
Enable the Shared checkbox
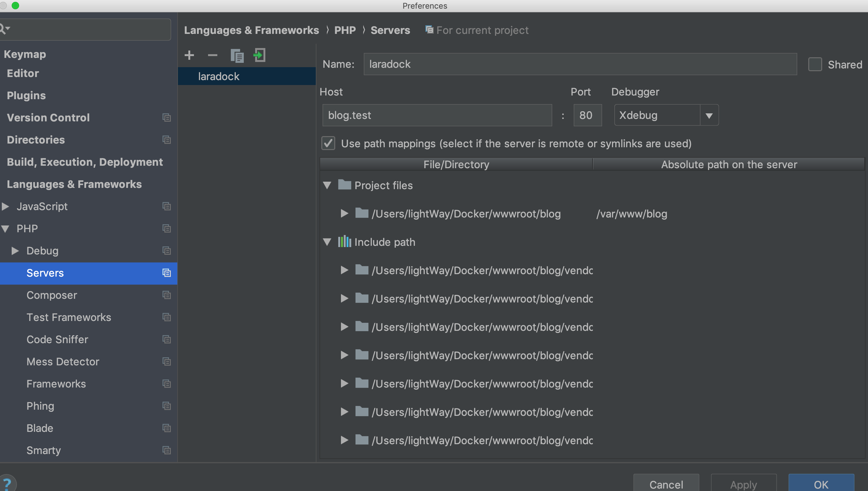[815, 64]
